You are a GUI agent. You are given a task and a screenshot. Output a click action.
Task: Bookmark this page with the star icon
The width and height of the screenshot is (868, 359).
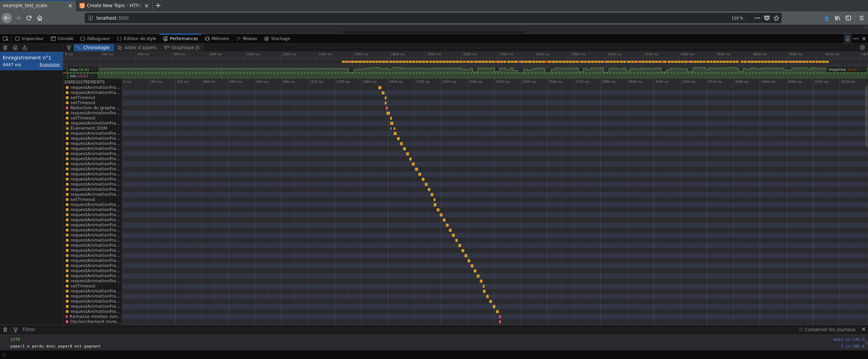pos(776,18)
